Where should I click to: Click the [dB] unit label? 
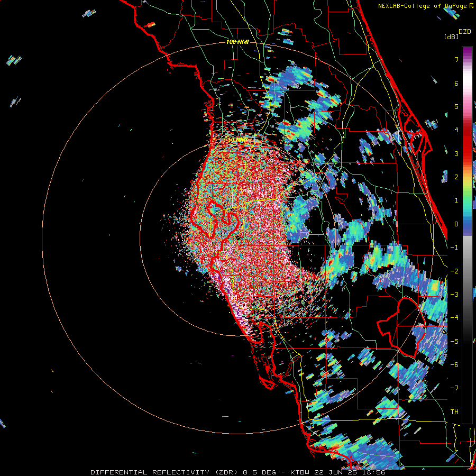[452, 36]
